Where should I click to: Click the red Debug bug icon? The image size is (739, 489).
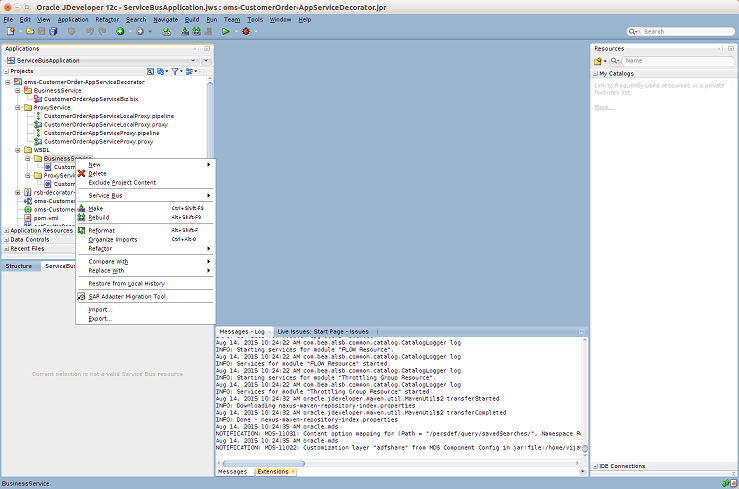[244, 31]
